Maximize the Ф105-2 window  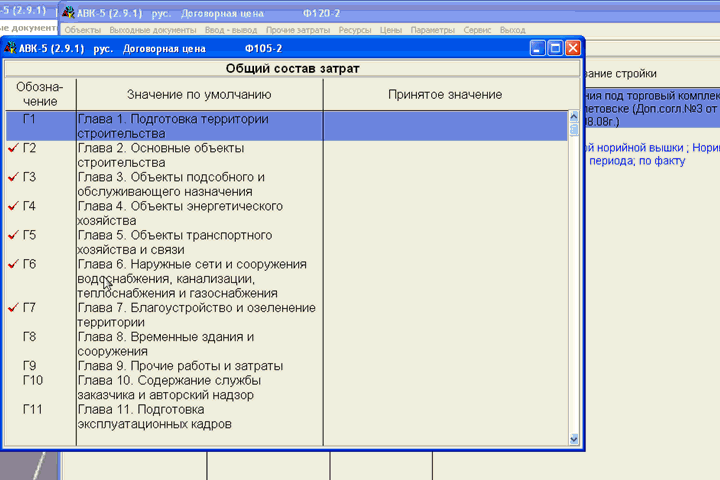[x=555, y=47]
